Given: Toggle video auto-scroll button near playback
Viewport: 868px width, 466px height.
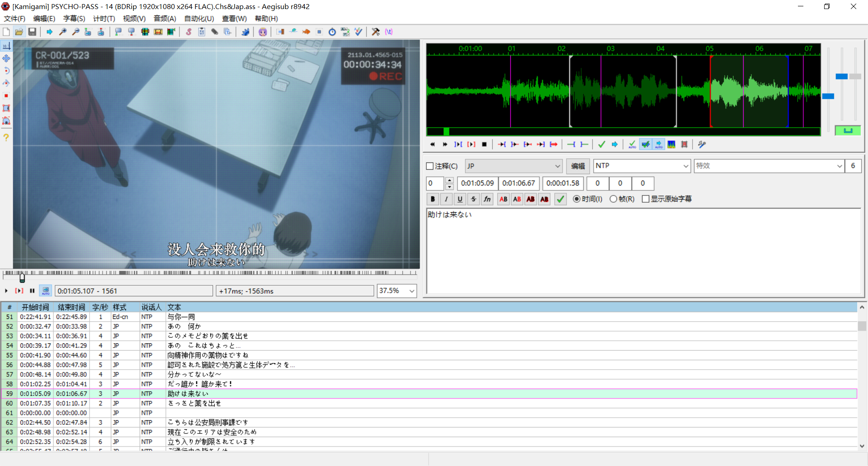Looking at the screenshot, I should pos(46,291).
